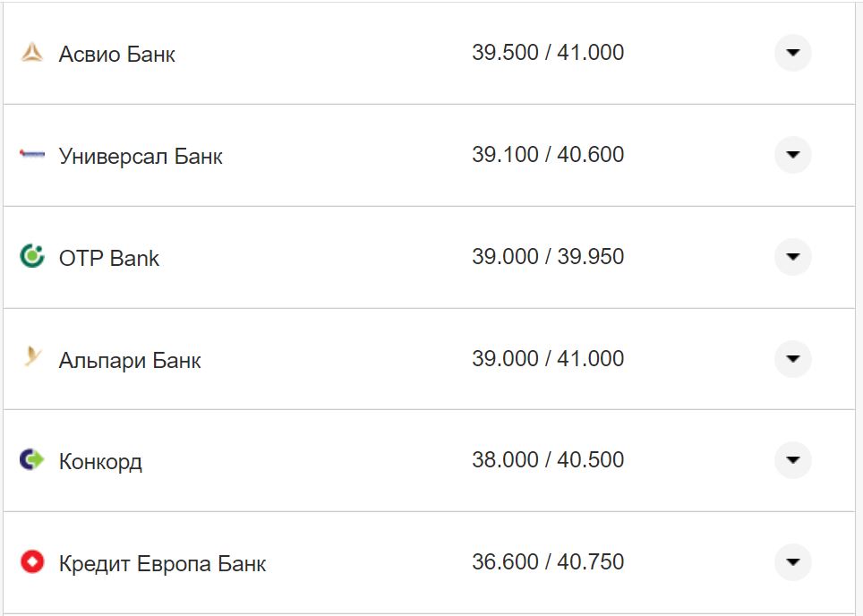Image resolution: width=863 pixels, height=616 pixels.
Task: Select the OTP Bank name
Action: 109,259
